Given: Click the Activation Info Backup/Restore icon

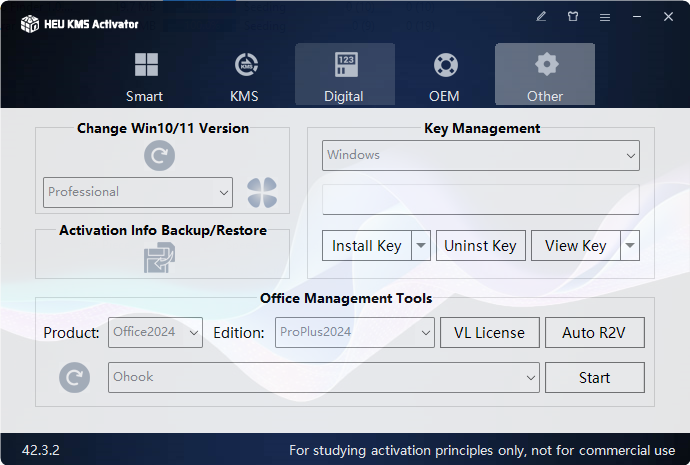Looking at the screenshot, I should tap(159, 258).
